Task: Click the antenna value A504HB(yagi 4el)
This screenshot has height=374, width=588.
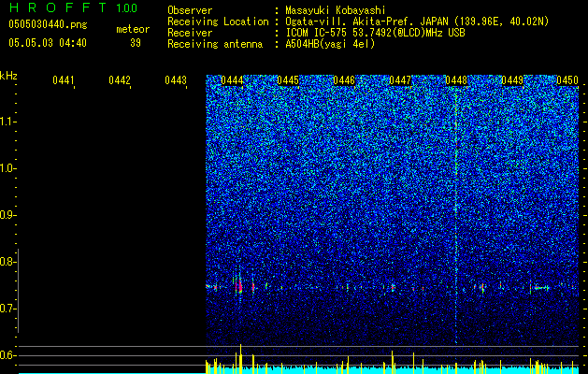Action: pyautogui.click(x=330, y=44)
